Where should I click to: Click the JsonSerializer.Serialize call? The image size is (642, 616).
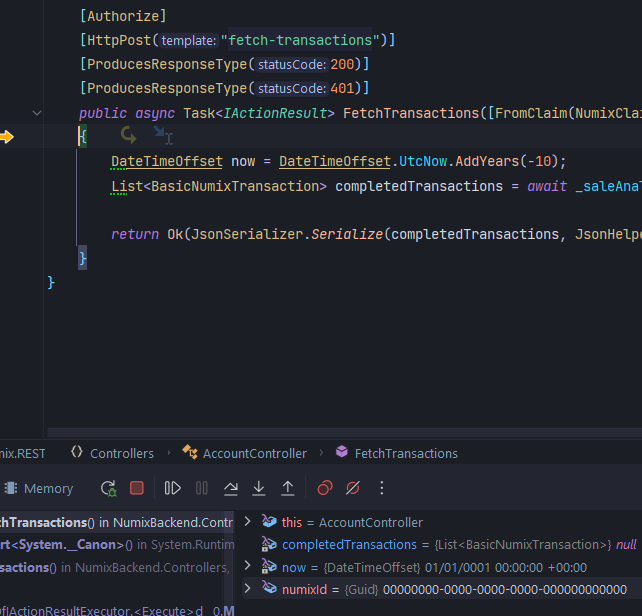[287, 234]
